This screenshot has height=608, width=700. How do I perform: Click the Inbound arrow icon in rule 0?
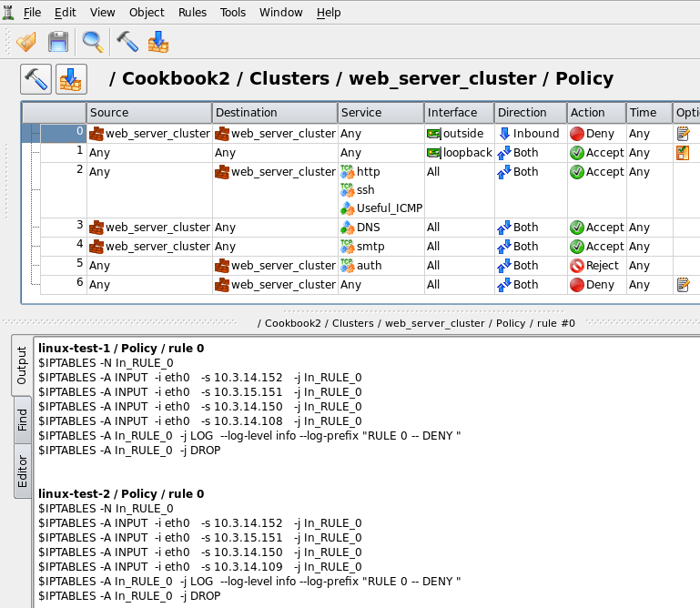click(x=504, y=134)
